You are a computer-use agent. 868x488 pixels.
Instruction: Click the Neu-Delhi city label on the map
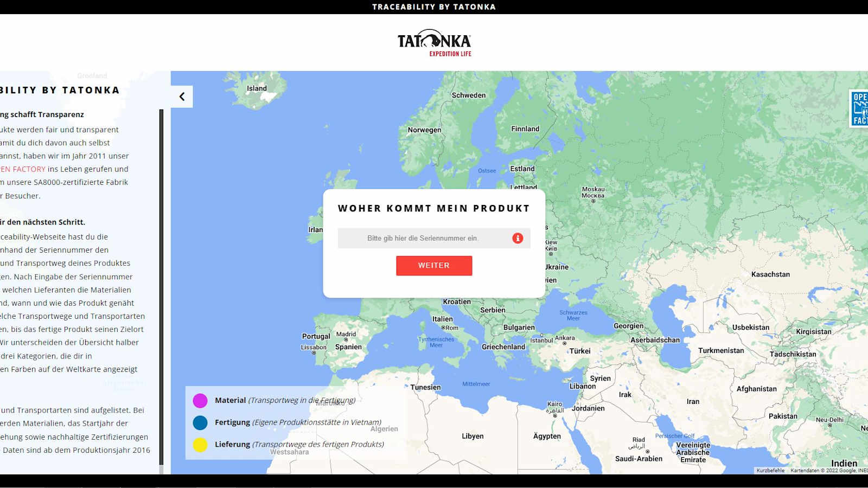(x=829, y=420)
